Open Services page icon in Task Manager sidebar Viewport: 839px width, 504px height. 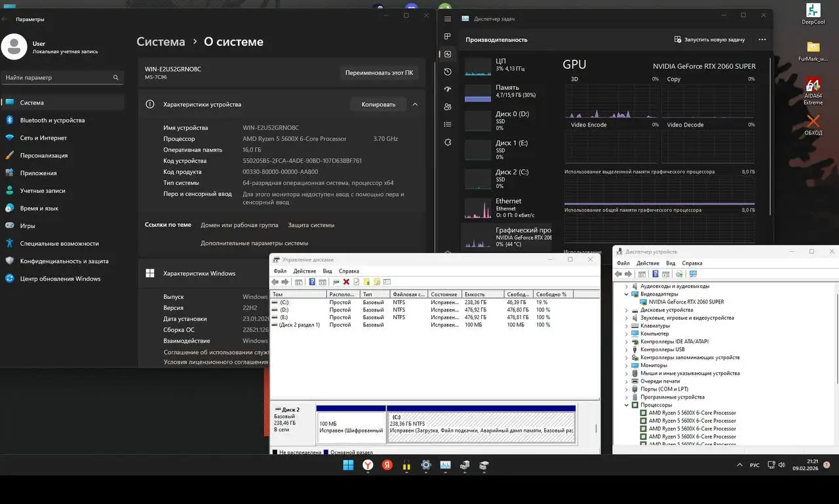tap(448, 142)
